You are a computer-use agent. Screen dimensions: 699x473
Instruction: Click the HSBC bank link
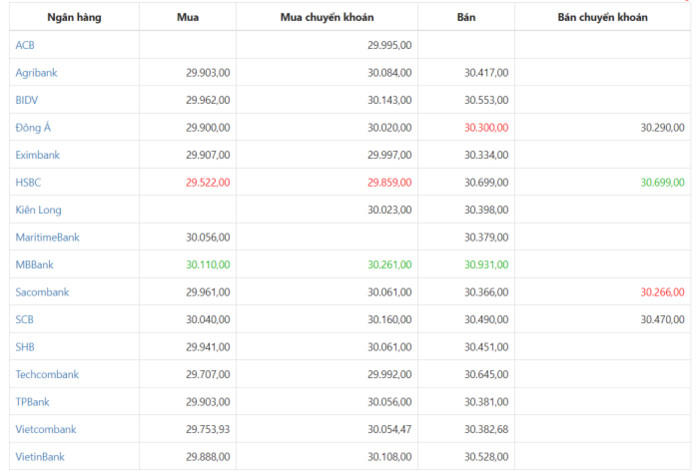pyautogui.click(x=29, y=182)
